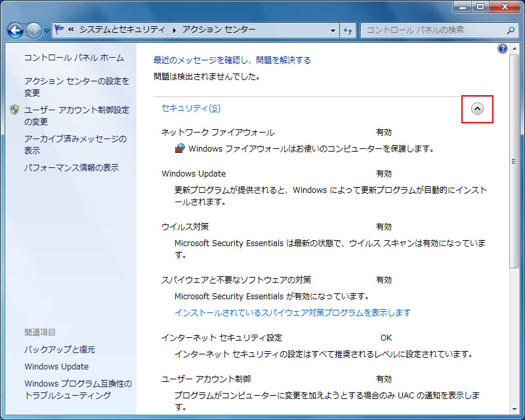The height and width of the screenshot is (420, 525).
Task: Open Windows Update in related items
Action: tap(56, 366)
